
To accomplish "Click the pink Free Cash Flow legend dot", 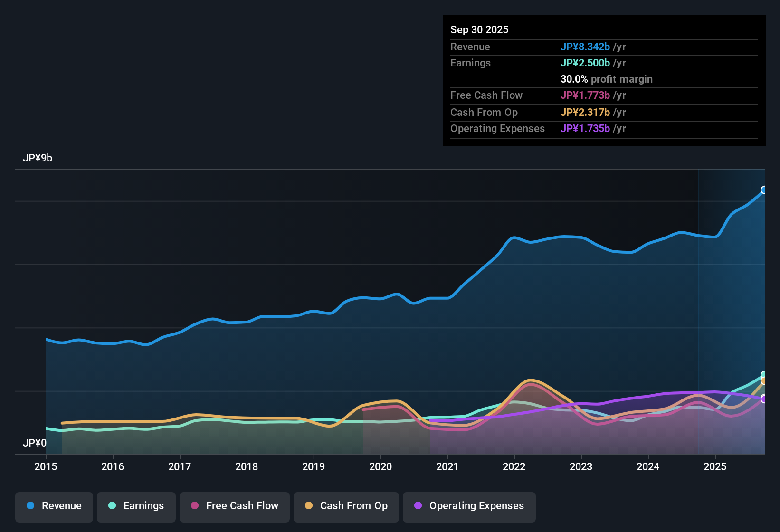I will [194, 506].
